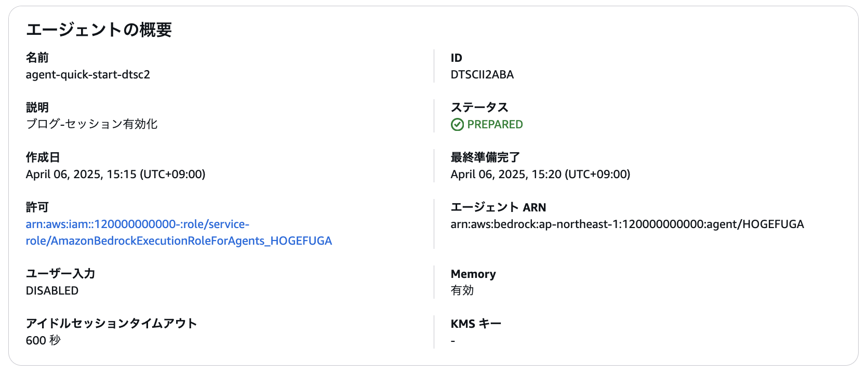The width and height of the screenshot is (868, 373).
Task: Select the agent ARN bedrock value
Action: tap(627, 224)
